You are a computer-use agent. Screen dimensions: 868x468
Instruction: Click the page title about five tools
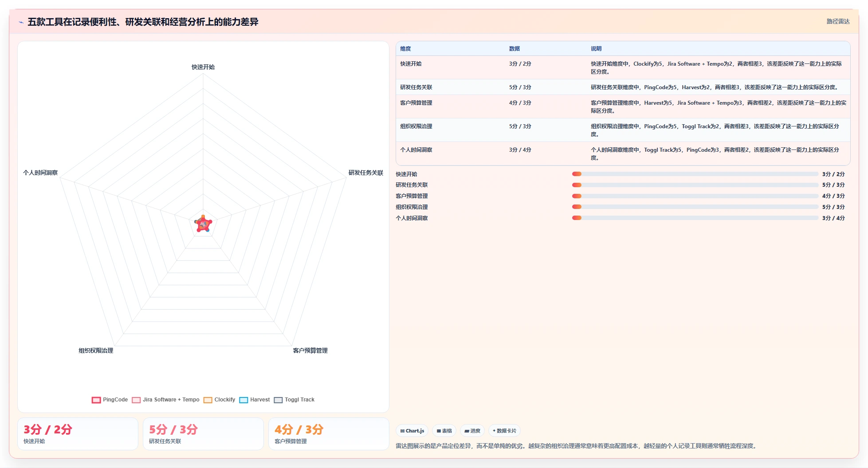coord(143,22)
